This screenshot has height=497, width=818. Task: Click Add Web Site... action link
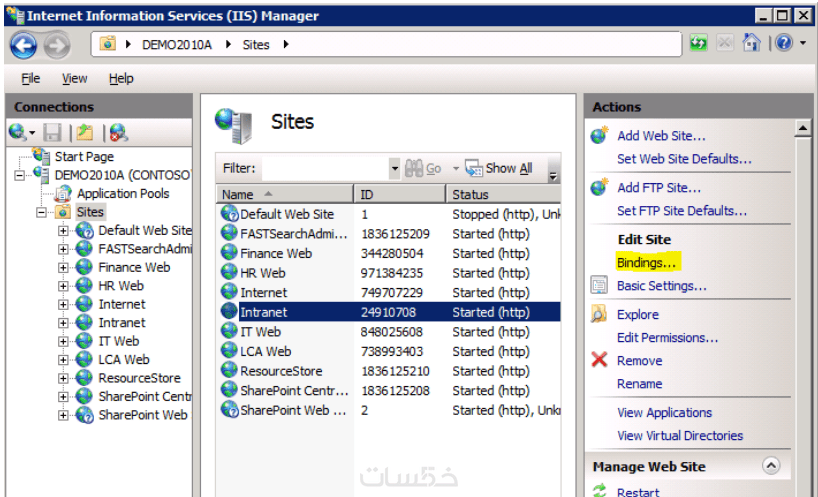(x=661, y=136)
